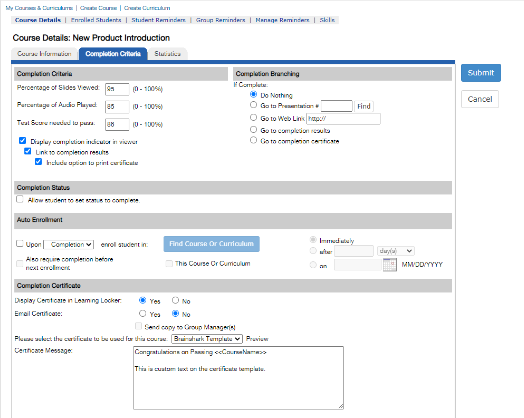Open the Brainshark Template certificate dropdown
524x418 pixels.
coord(207,339)
